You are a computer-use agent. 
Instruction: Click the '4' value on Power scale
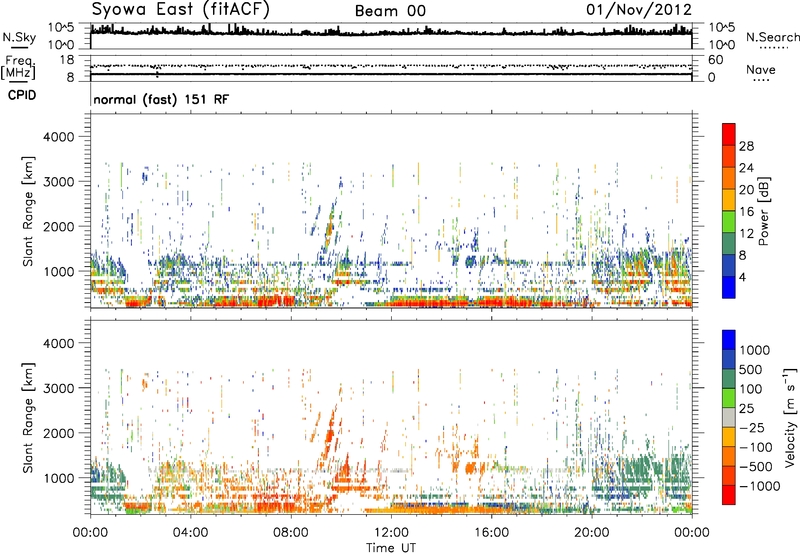[742, 277]
